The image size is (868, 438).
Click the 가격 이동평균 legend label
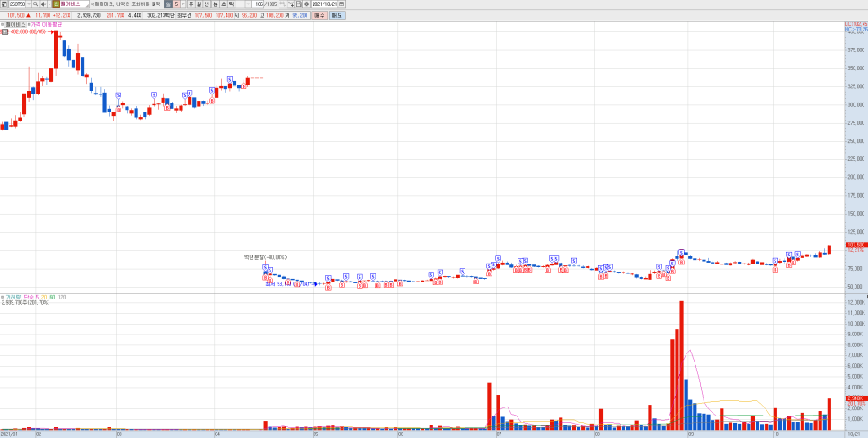46,25
